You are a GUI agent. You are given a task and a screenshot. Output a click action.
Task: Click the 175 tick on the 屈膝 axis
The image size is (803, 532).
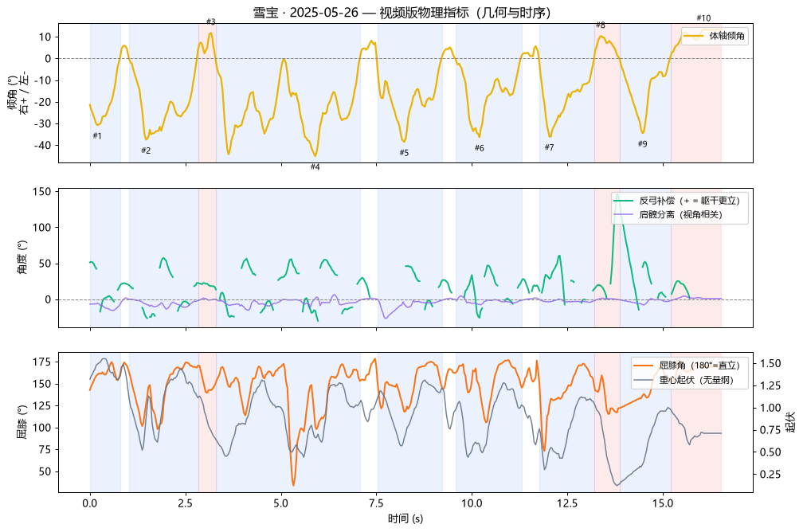point(44,362)
